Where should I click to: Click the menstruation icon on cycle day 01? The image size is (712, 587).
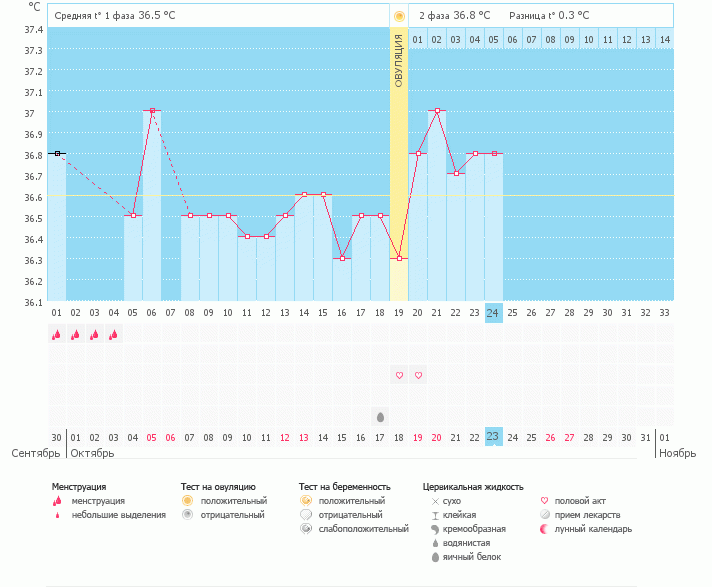[56, 335]
